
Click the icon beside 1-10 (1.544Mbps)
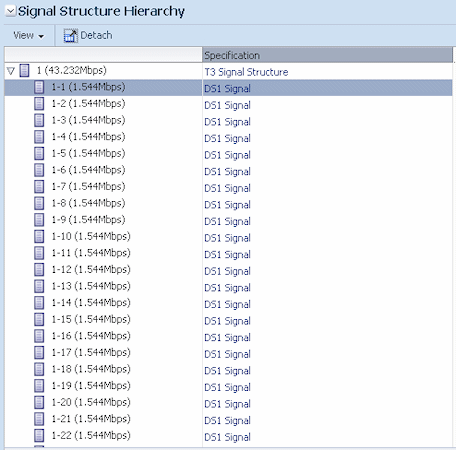click(x=39, y=237)
